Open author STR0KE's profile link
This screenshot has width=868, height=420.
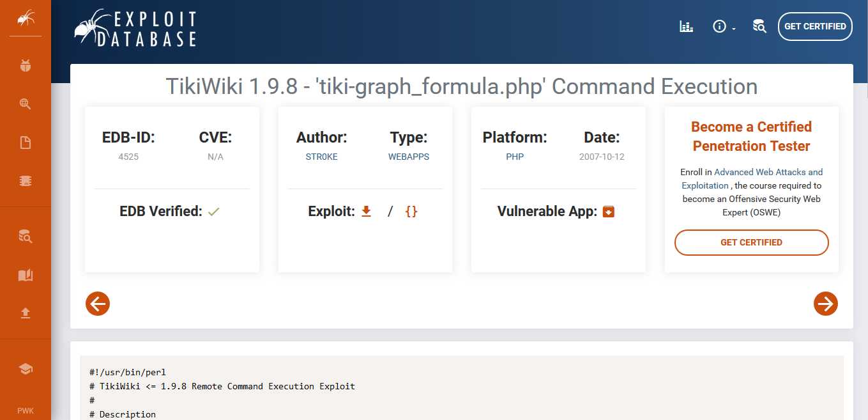tap(322, 157)
